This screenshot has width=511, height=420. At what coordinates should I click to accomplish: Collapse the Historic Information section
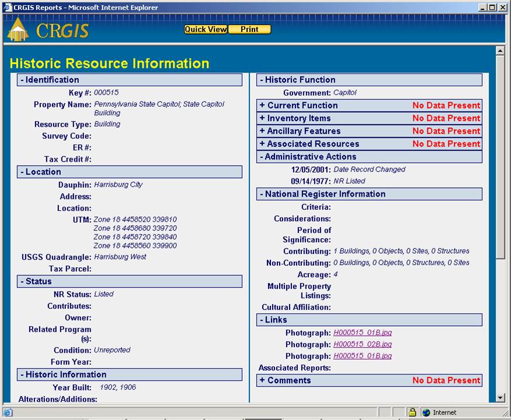[x=130, y=374]
